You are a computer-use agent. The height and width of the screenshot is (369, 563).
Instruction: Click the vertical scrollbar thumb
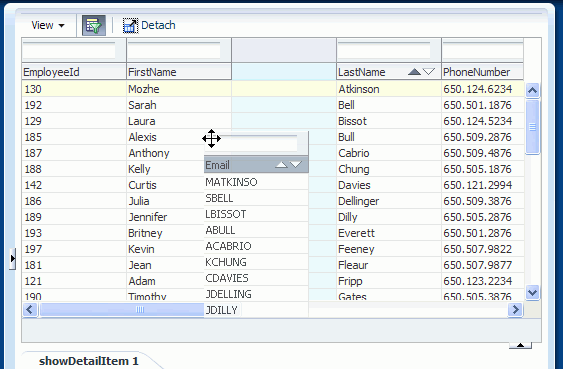click(x=532, y=127)
